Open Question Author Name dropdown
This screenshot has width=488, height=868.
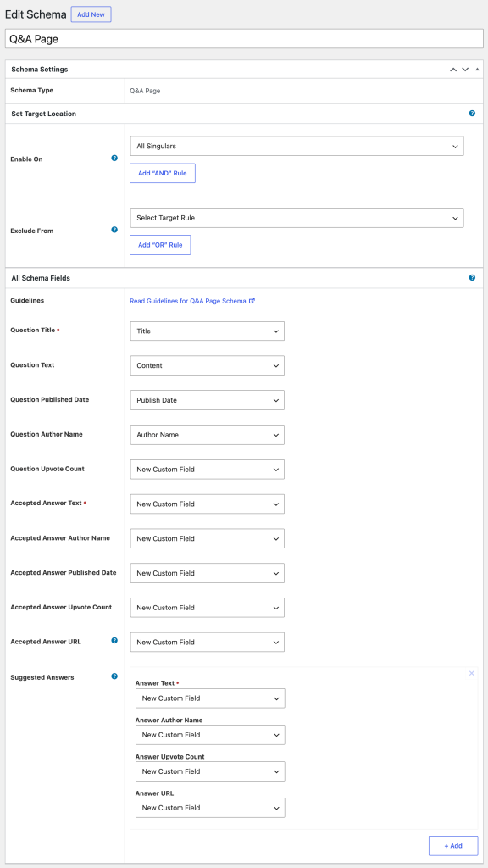(x=208, y=435)
